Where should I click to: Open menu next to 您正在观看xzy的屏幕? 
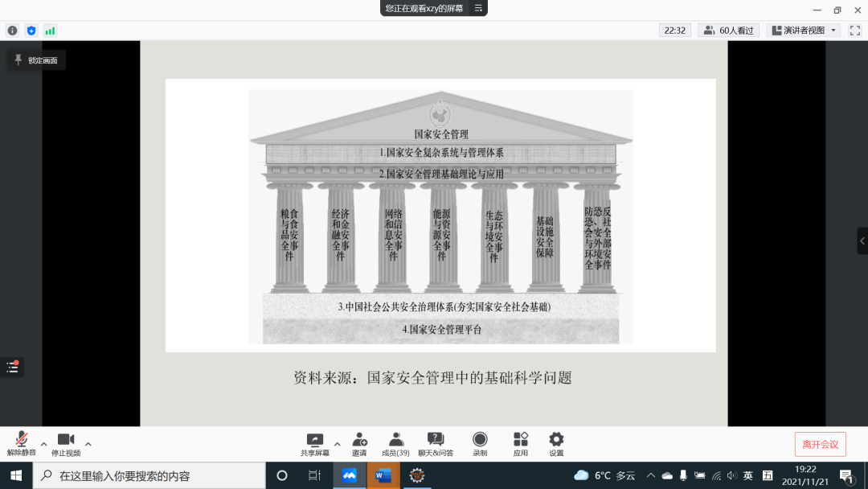click(478, 8)
